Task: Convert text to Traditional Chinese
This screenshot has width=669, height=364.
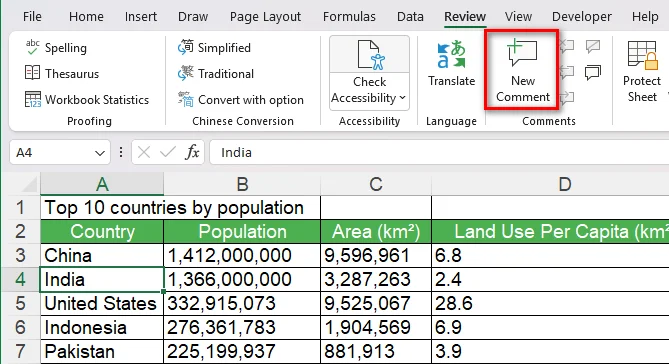Action: coord(216,73)
